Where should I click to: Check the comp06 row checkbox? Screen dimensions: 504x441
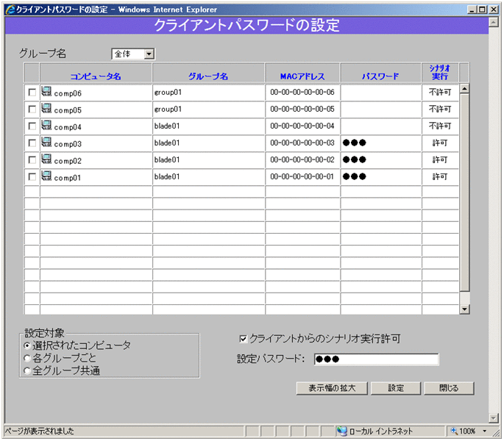pos(32,93)
